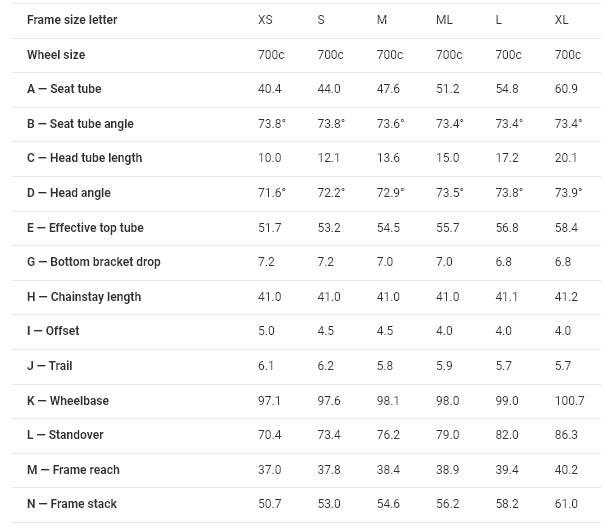Click the XS frame size column header
This screenshot has height=526, width=609.
point(265,20)
